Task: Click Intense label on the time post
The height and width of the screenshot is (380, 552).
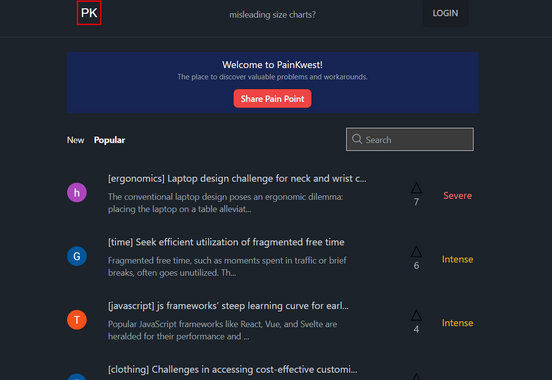Action: click(457, 260)
